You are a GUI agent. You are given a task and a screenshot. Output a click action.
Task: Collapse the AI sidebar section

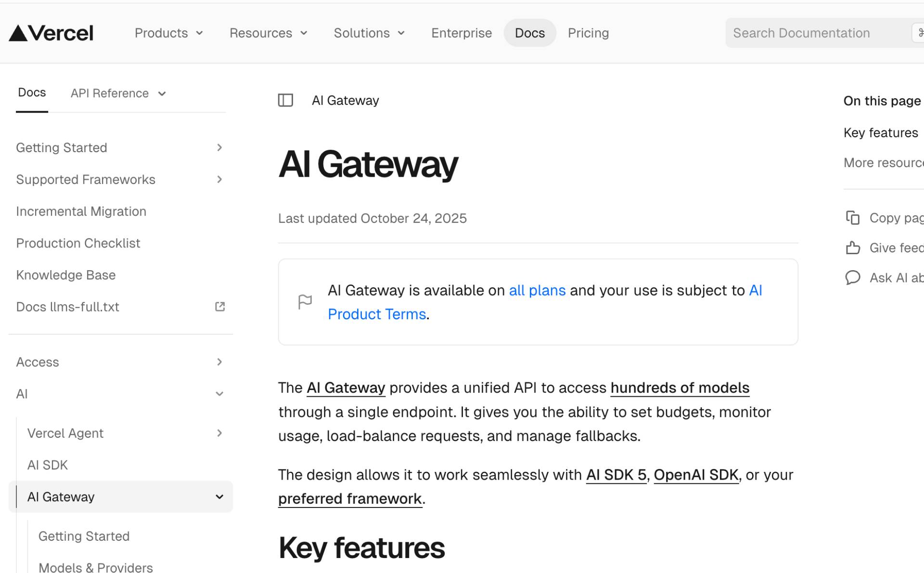[x=120, y=393]
